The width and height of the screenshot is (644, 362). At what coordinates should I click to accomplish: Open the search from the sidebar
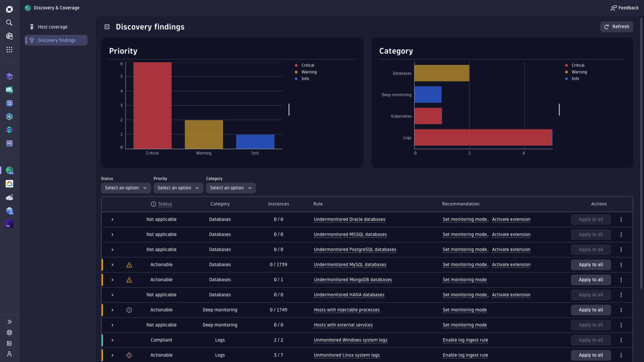[x=9, y=23]
